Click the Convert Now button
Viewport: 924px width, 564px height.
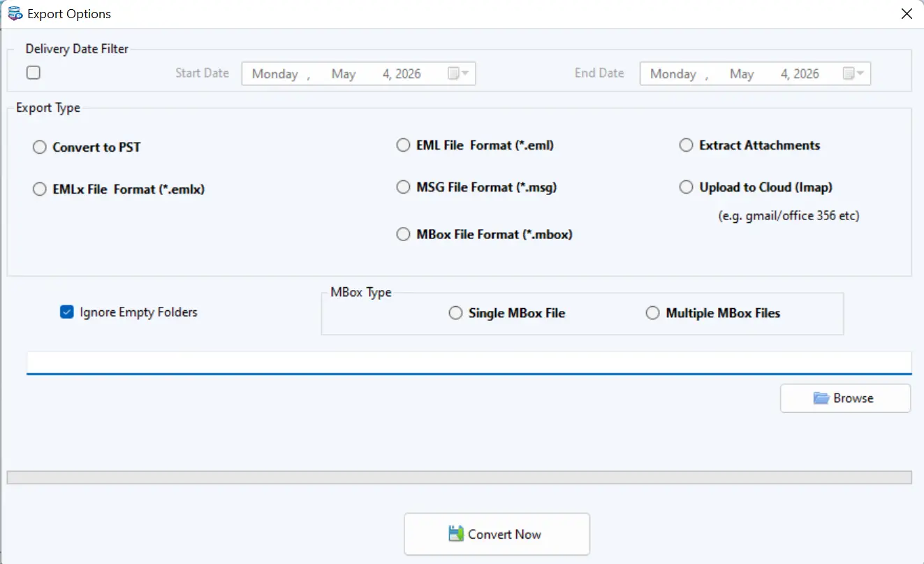497,534
